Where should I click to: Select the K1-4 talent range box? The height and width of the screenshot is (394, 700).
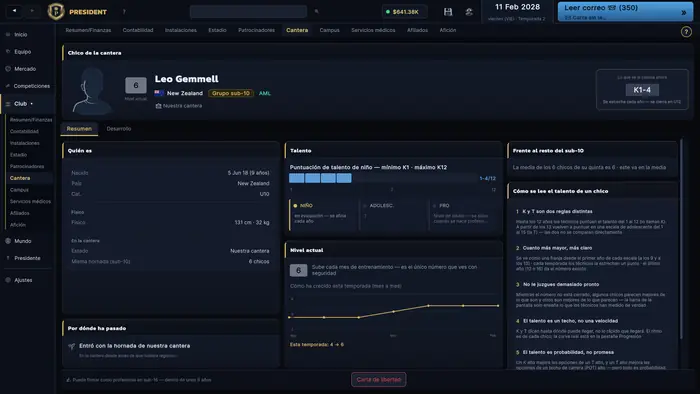642,90
